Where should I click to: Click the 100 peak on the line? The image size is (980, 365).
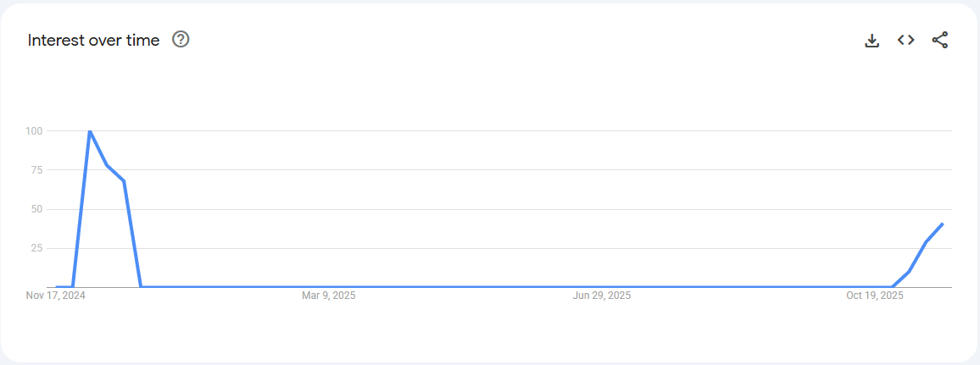coord(90,131)
